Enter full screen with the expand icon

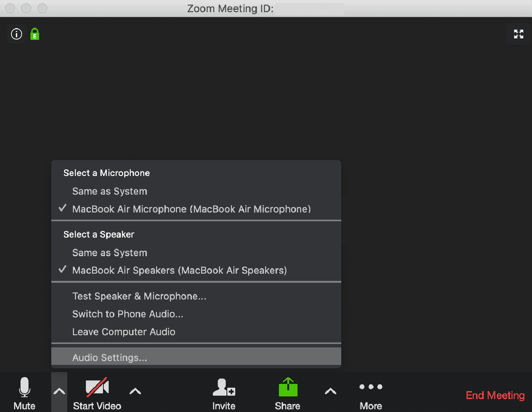click(x=518, y=34)
